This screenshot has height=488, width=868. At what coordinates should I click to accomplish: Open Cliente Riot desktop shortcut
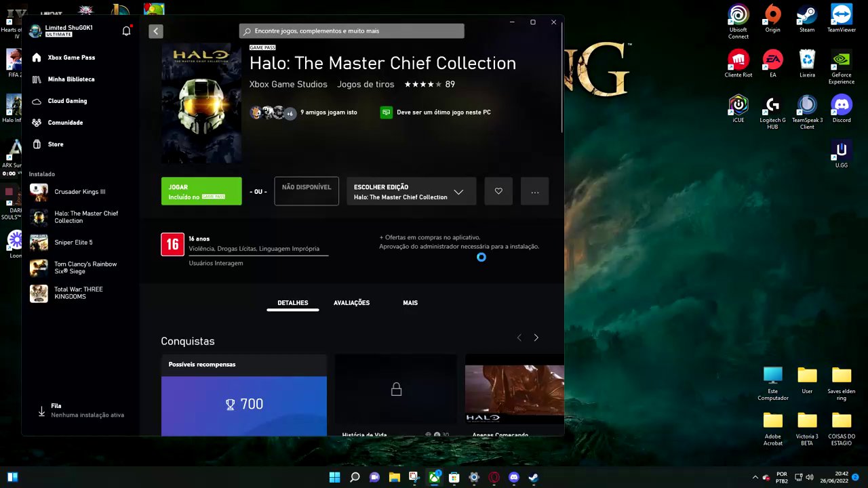tap(738, 64)
